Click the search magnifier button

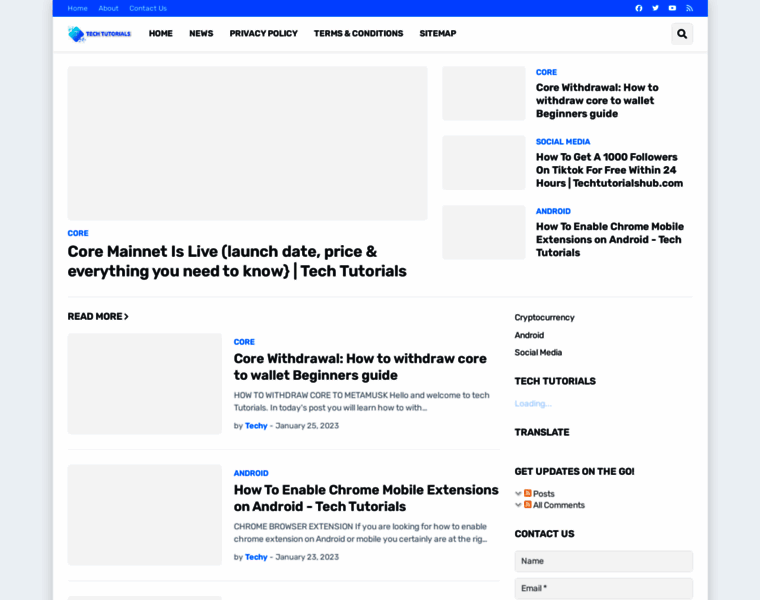pyautogui.click(x=682, y=34)
